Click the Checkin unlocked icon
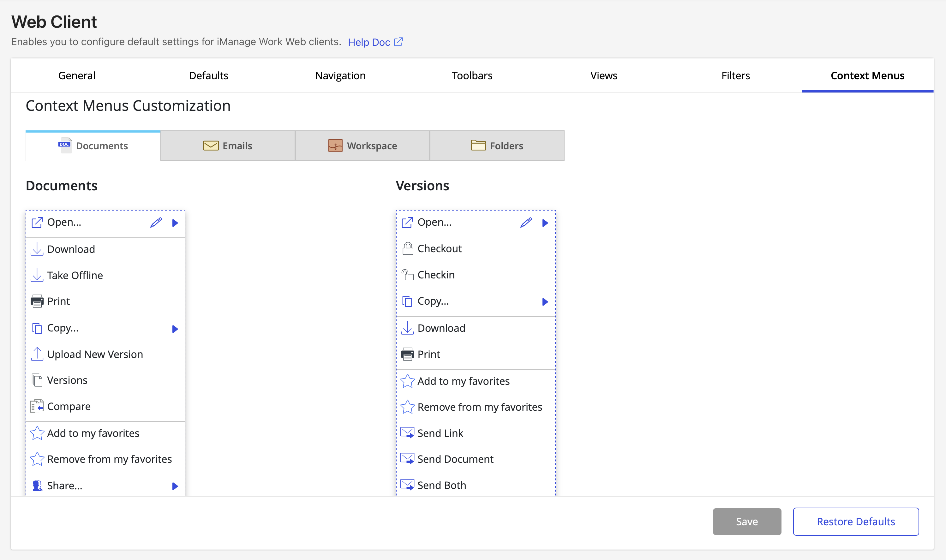Screen dimensions: 946x560 tap(408, 275)
